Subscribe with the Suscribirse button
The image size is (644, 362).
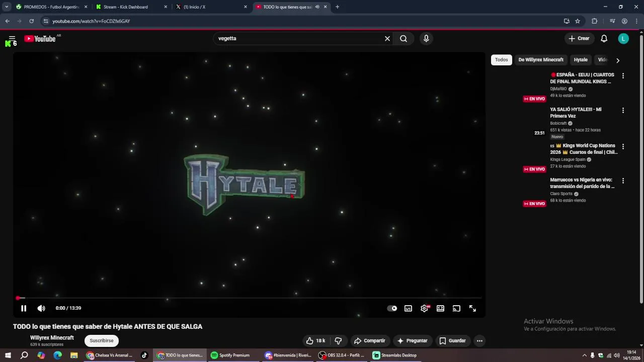102,340
